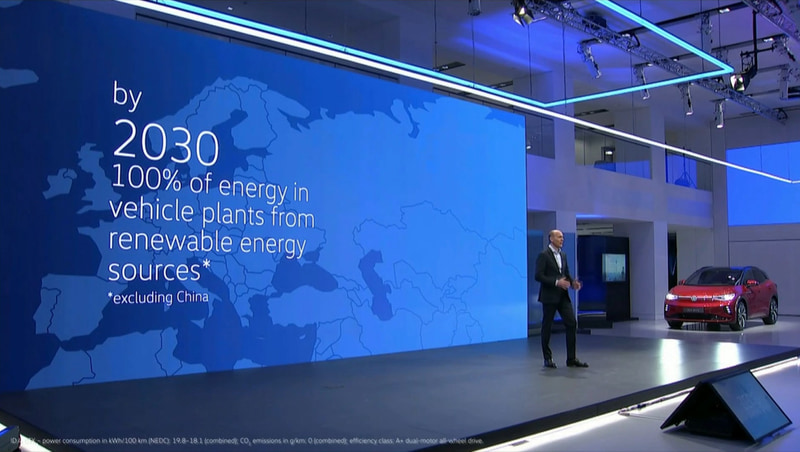This screenshot has height=452, width=800.
Task: Click the word "sources*" on the slide
Action: 159,270
